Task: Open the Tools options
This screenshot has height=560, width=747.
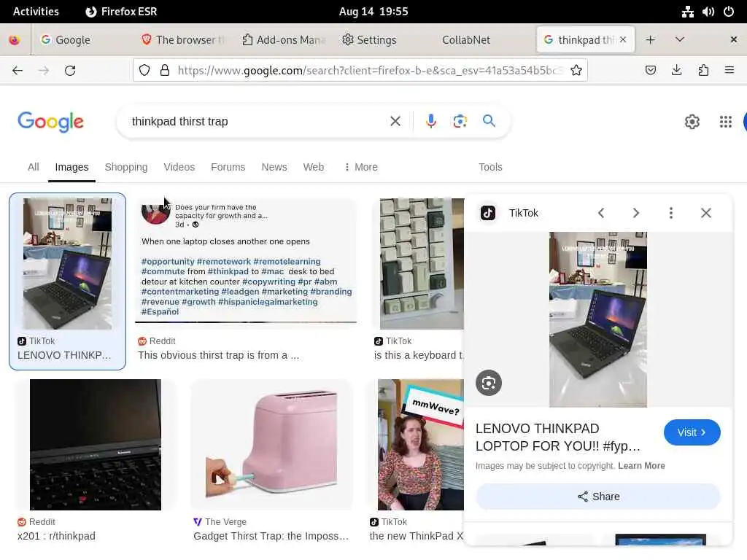Action: (x=490, y=167)
